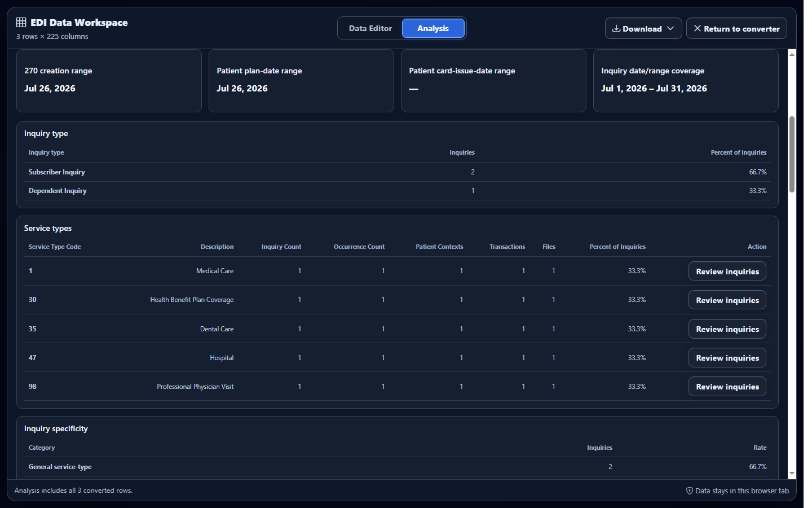Click the Analysis includes all 3 converted rows text
The height and width of the screenshot is (508, 812).
pos(73,491)
